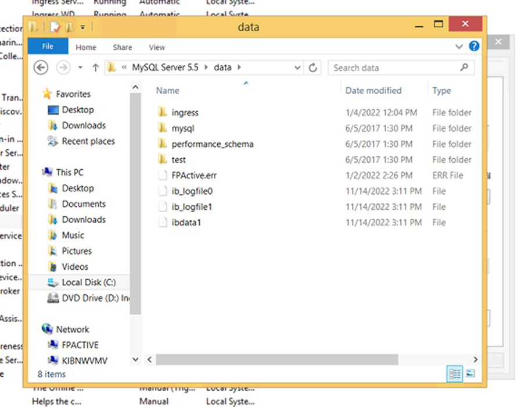Refresh the data folder view
The width and height of the screenshot is (532, 407).
pos(313,67)
